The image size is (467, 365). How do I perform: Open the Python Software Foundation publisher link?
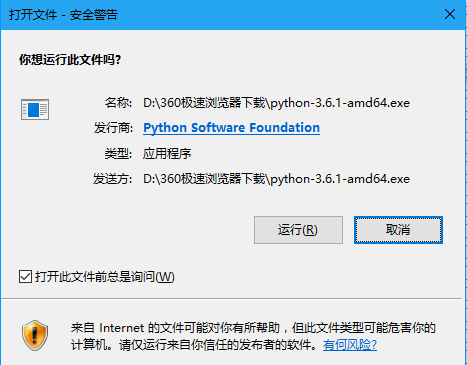point(231,128)
